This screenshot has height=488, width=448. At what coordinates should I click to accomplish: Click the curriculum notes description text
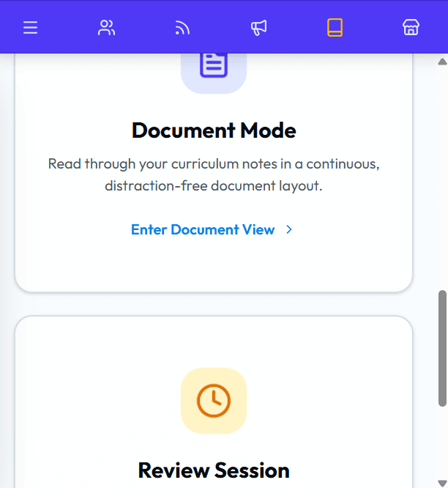click(214, 174)
